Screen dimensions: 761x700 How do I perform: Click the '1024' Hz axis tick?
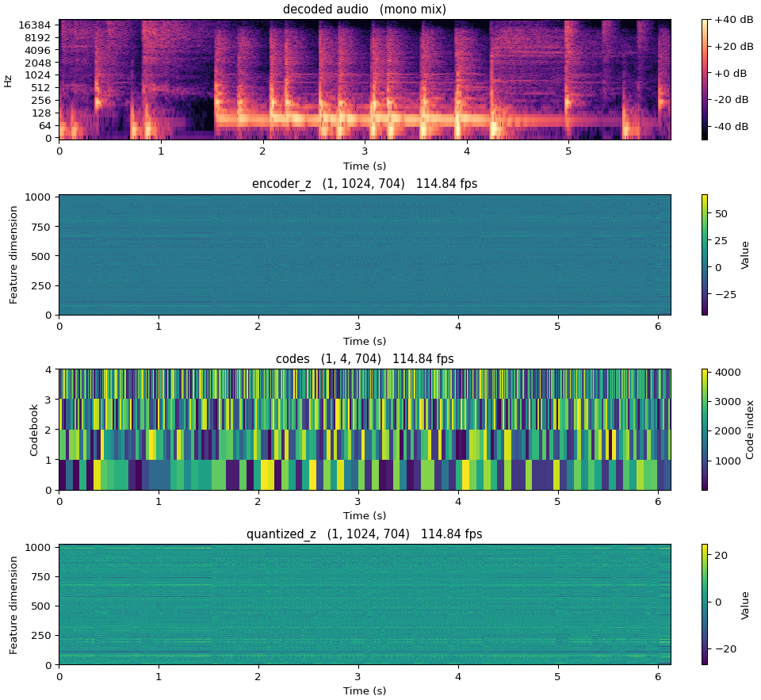pos(38,75)
